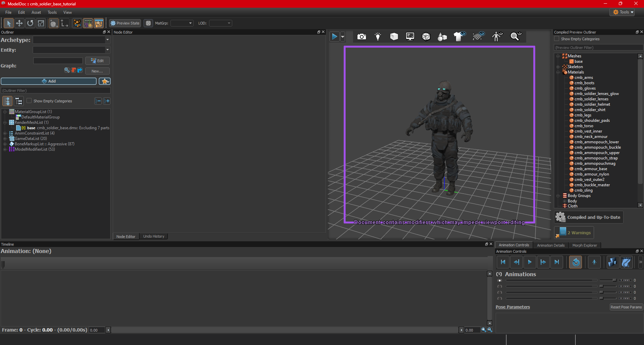Image resolution: width=644 pixels, height=345 pixels.
Task: Open the Asset menu
Action: (36, 12)
